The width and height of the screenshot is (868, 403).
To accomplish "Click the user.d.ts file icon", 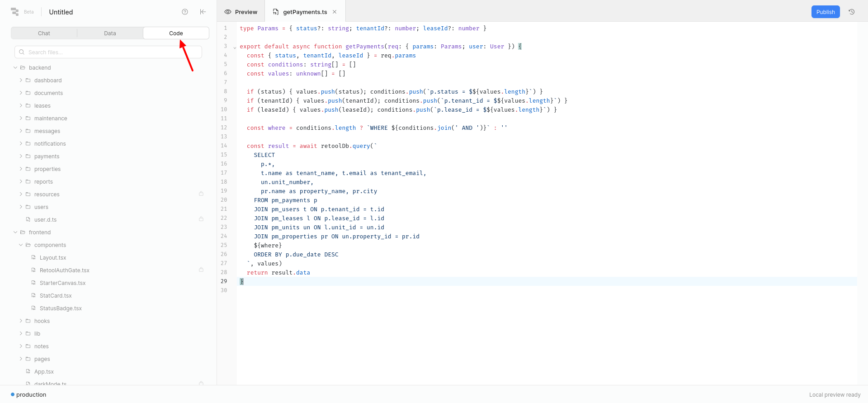I will click(x=28, y=219).
